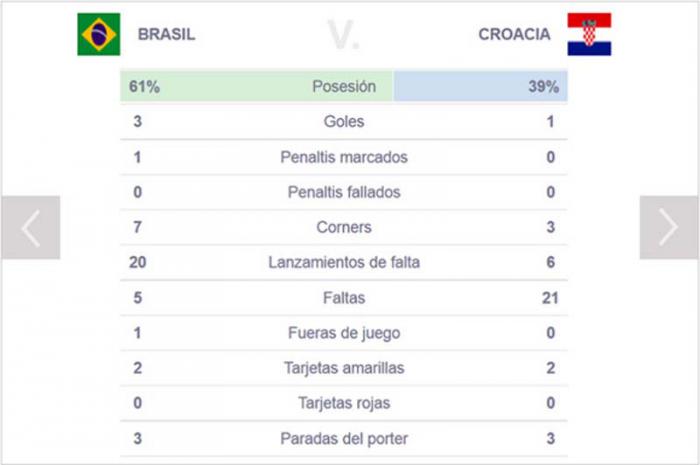Click the Croatia flag icon
This screenshot has height=465, width=700.
coord(589,34)
